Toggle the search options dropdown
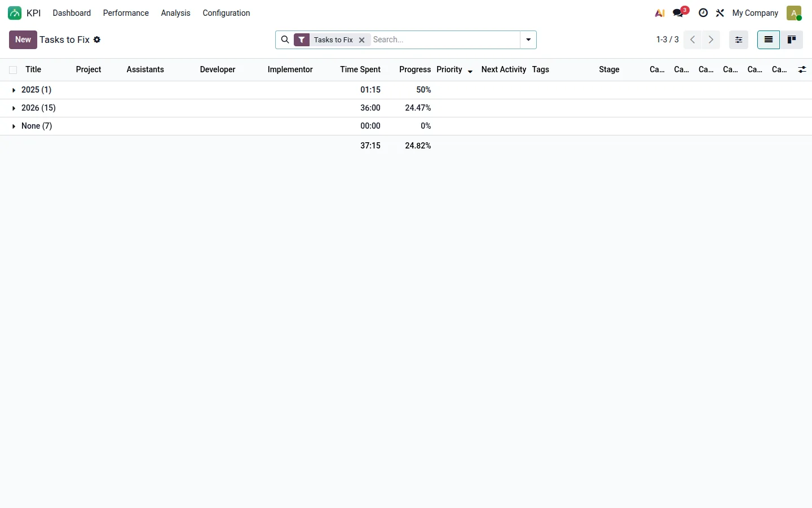Viewport: 812px width, 508px height. click(528, 40)
